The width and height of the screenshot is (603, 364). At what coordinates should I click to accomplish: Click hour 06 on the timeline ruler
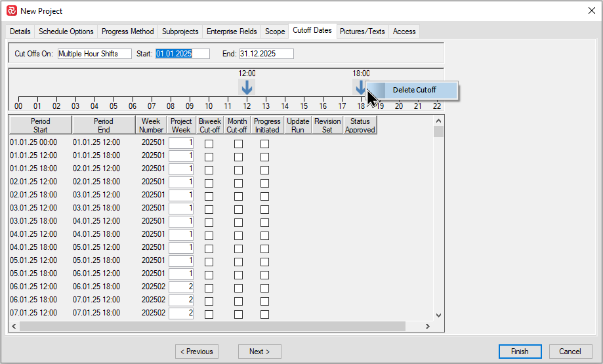tap(133, 106)
